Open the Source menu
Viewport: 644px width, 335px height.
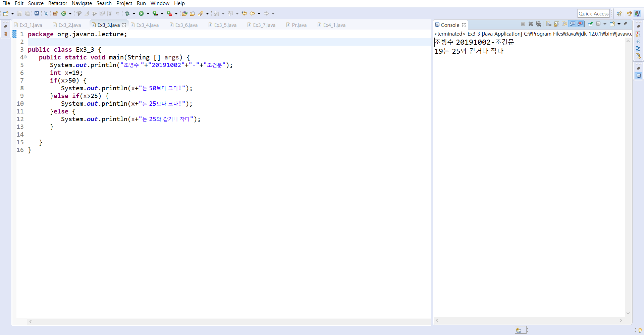tap(36, 3)
